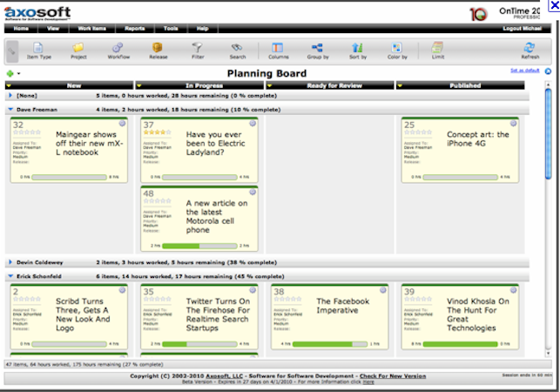Open the Ready for Review column dropdown

pos(270,85)
